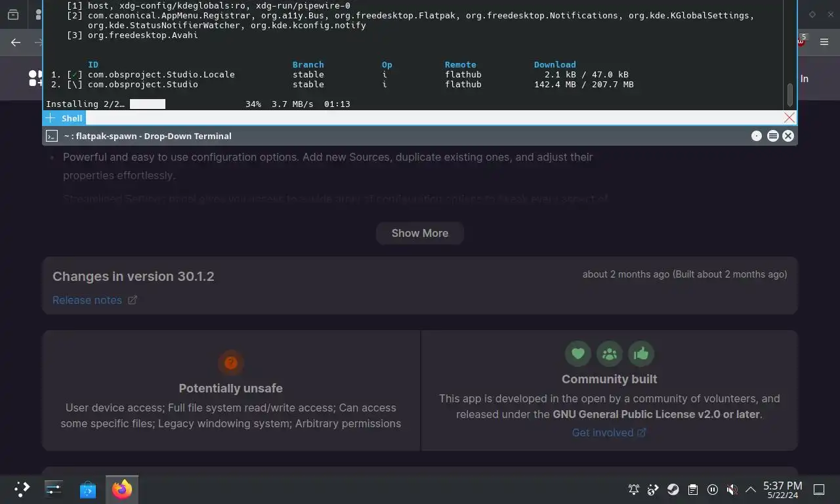Toggle keep-open pin on Drop-Down Terminal
The image size is (840, 504).
[x=757, y=136]
